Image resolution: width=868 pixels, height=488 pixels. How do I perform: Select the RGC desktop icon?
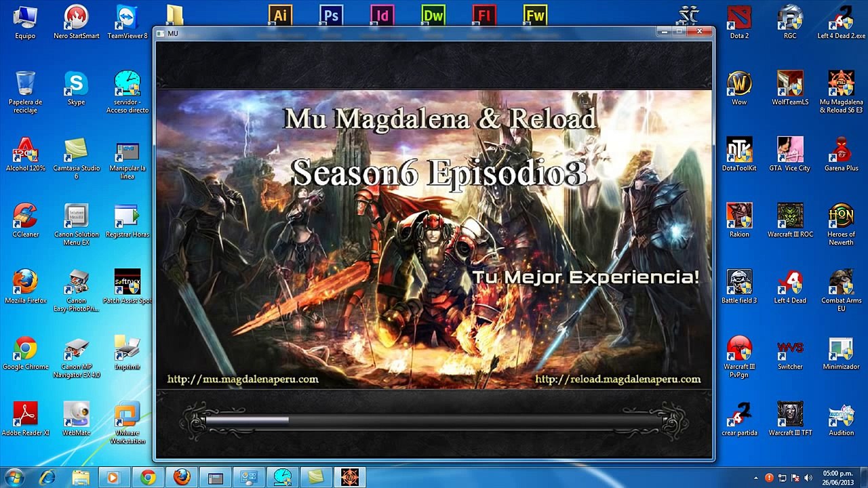790,22
